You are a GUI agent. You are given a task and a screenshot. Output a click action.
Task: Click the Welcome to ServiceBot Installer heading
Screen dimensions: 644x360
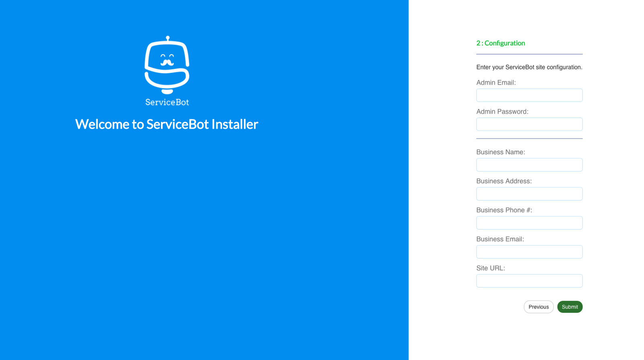tap(167, 124)
